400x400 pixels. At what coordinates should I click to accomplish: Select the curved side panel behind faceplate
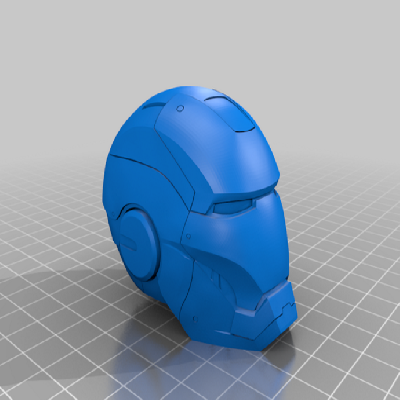157,187
